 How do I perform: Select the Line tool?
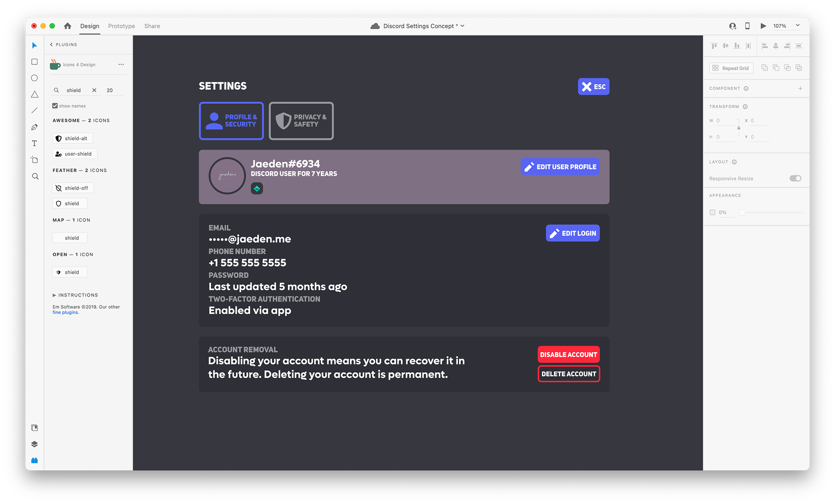pyautogui.click(x=34, y=110)
